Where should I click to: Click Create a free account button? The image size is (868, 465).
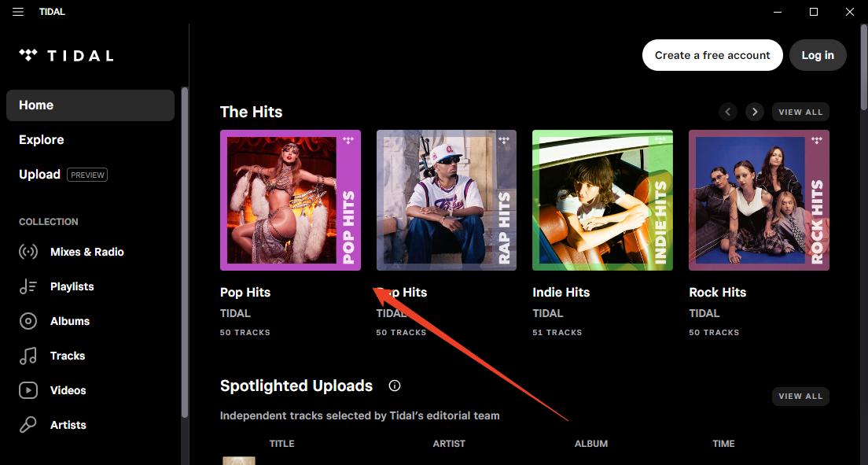click(x=712, y=55)
